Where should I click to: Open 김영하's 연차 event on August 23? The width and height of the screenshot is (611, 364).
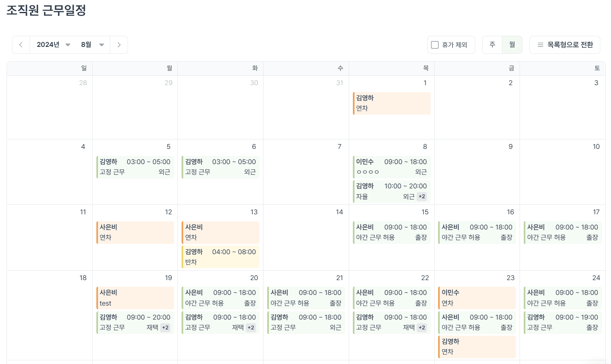coord(477,346)
